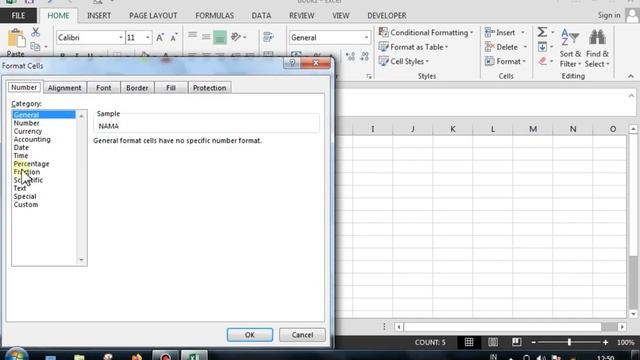Click the Sort & Filter icon
This screenshot has width=640, height=360.
coord(570,38)
